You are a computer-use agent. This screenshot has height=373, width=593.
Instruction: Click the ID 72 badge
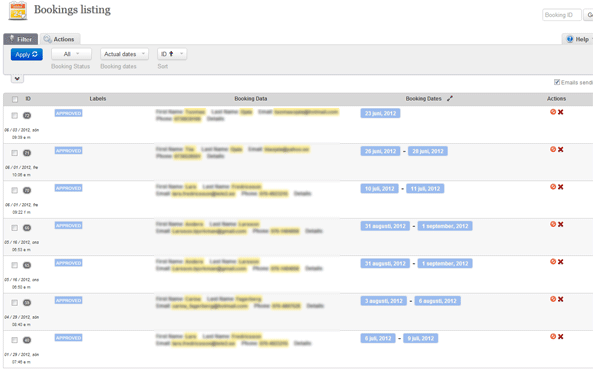(27, 115)
